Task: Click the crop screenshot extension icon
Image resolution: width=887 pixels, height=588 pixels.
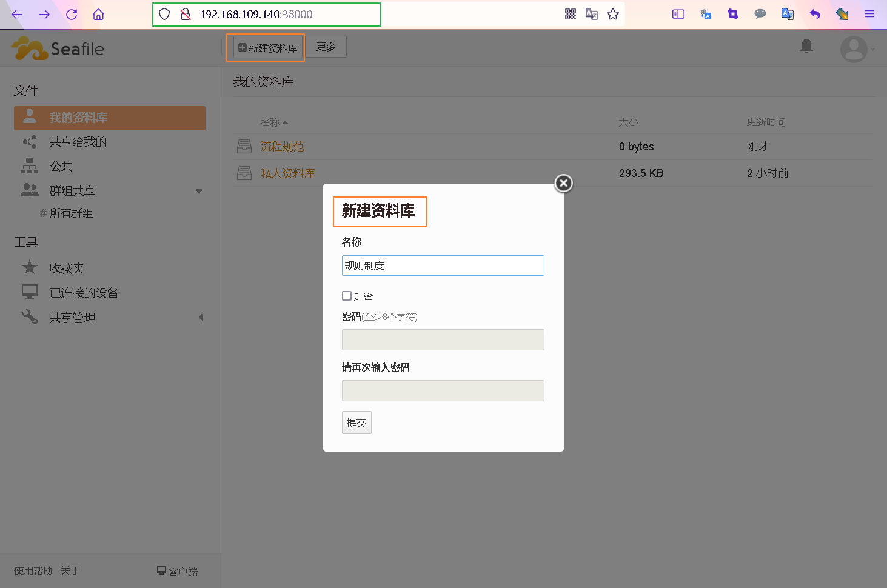Action: pos(733,14)
